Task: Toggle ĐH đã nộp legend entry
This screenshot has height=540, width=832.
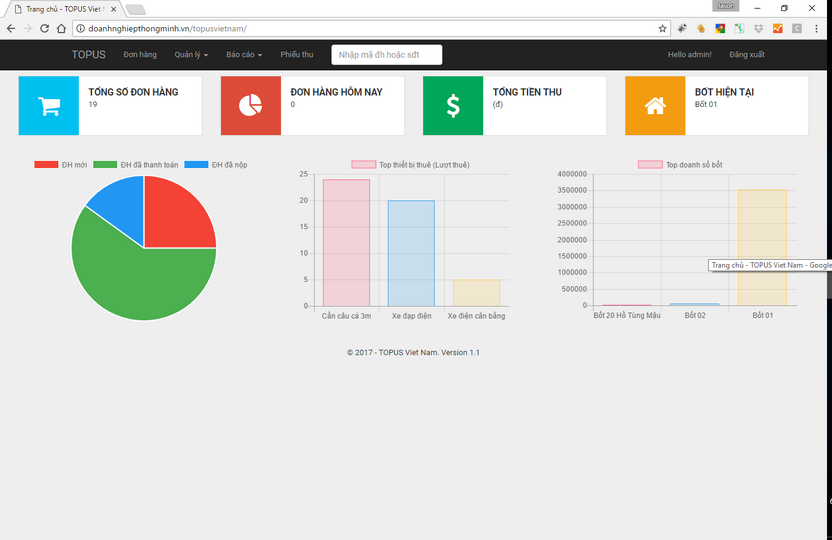Action: point(216,165)
